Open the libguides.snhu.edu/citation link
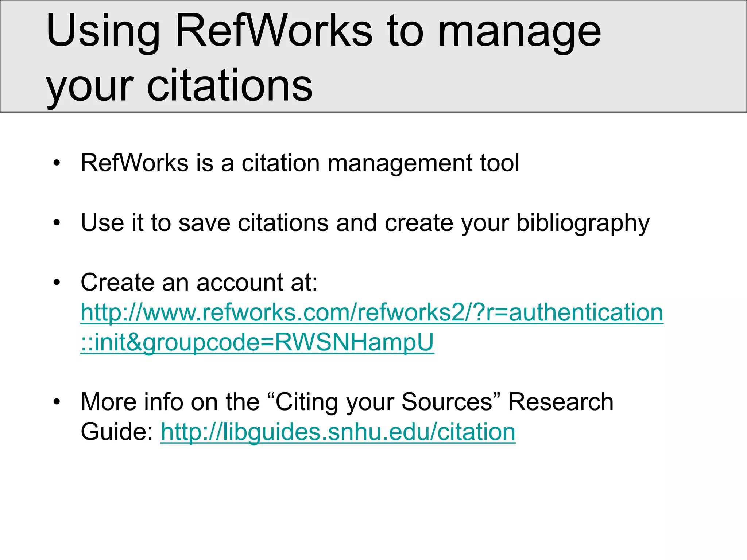The height and width of the screenshot is (560, 747). (x=338, y=432)
